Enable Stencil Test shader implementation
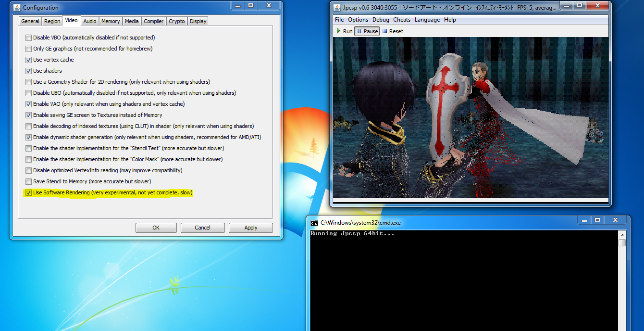This screenshot has width=644, height=331. coord(29,148)
